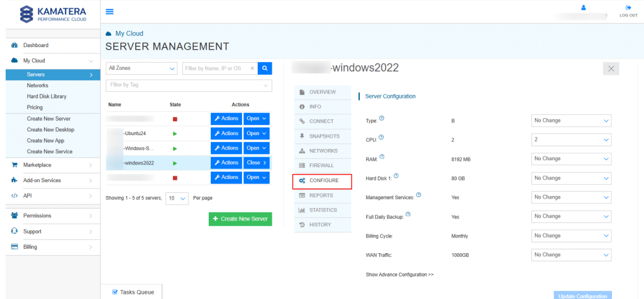Open the All Zones dropdown

click(x=142, y=68)
